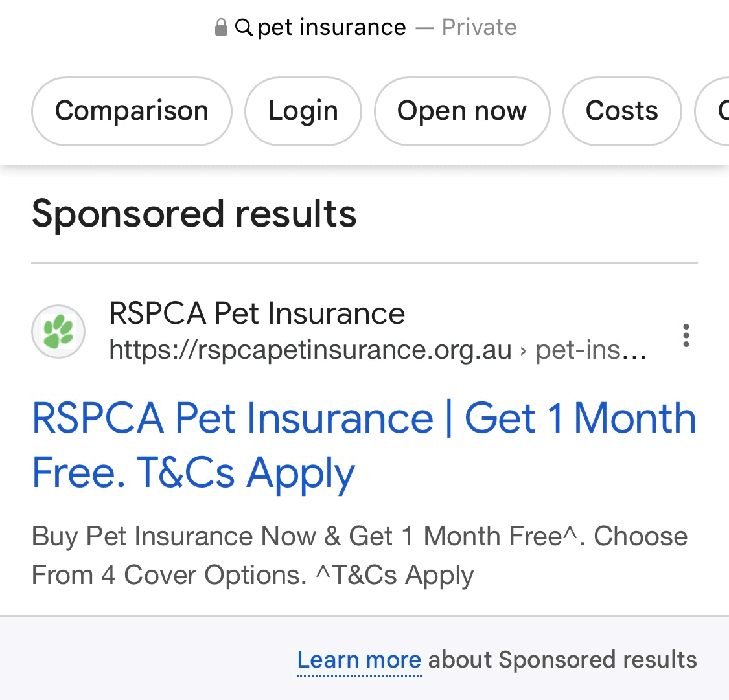Click the pet insurance search query text
The width and height of the screenshot is (729, 700).
coord(332,27)
